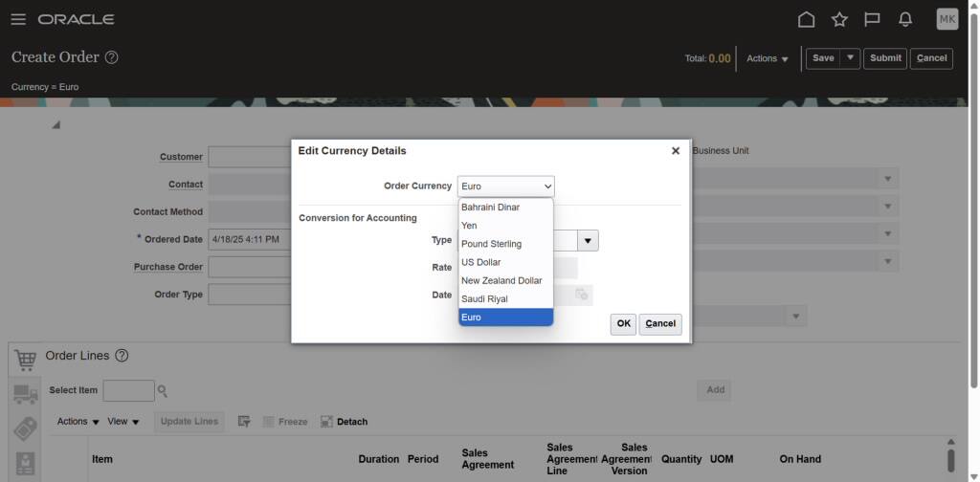Click the Duration column header
This screenshot has width=980, height=482.
[379, 459]
